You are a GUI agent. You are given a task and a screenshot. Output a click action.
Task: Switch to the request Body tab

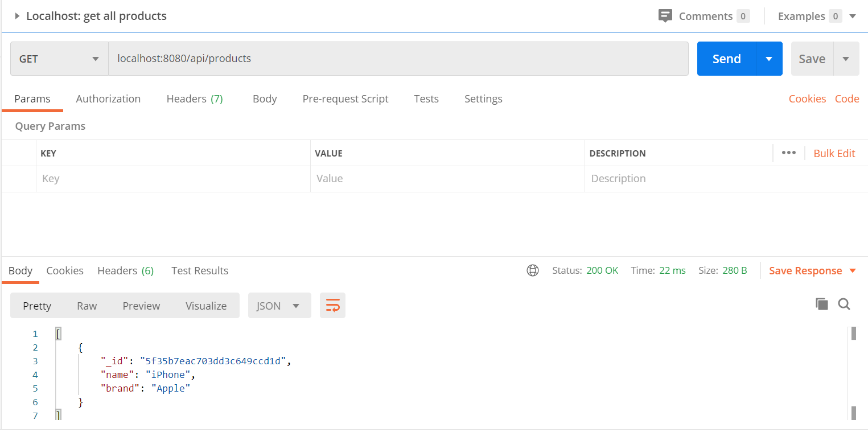coord(265,98)
